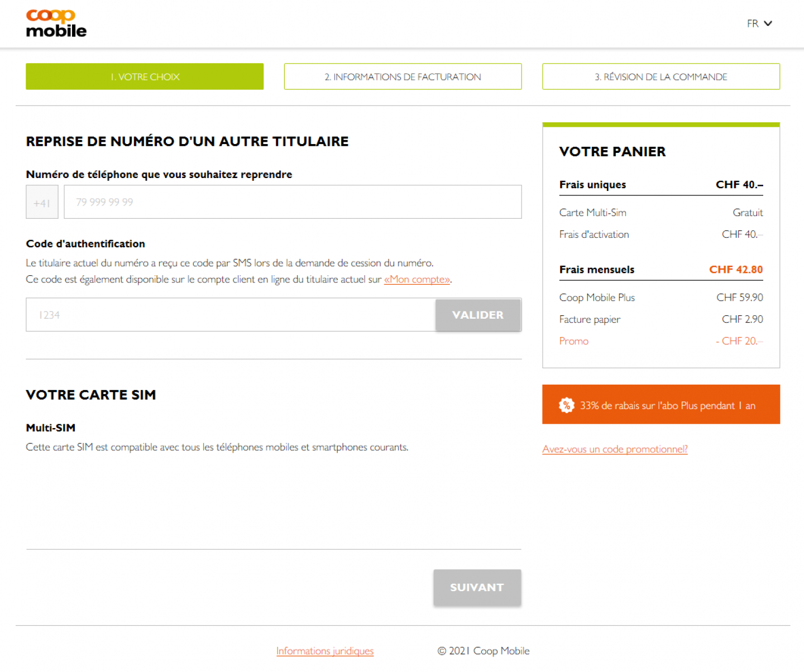Select the Votre Choix step tab
The height and width of the screenshot is (672, 804).
[x=145, y=76]
